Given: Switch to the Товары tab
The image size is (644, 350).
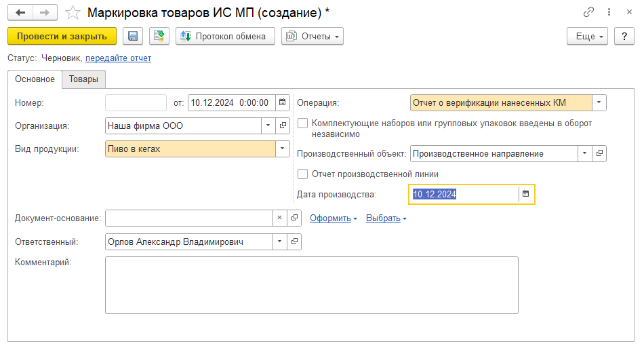Looking at the screenshot, I should pos(83,79).
